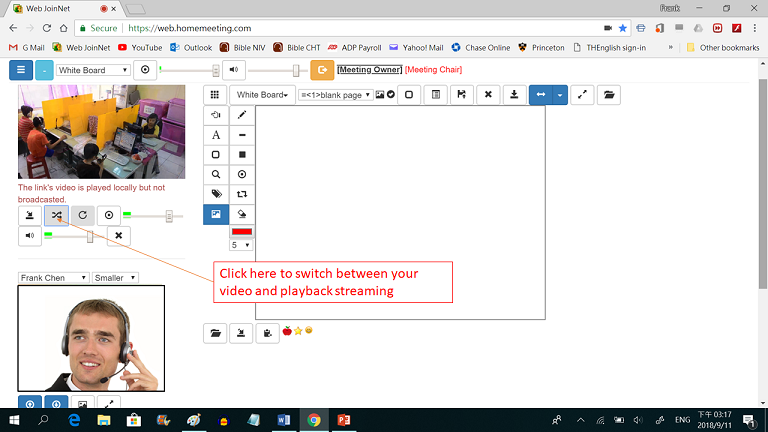Select the eraser tool in whiteboard palette
This screenshot has height=432, width=768.
click(242, 214)
